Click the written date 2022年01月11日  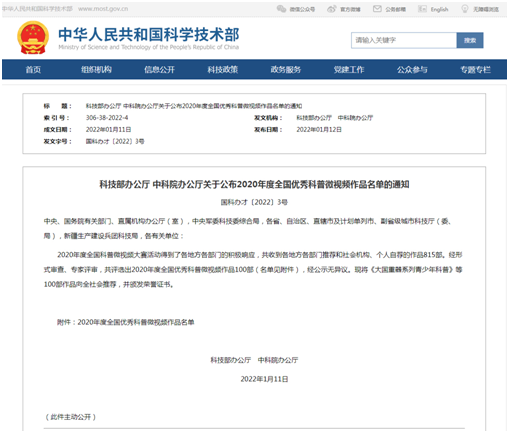pos(108,129)
